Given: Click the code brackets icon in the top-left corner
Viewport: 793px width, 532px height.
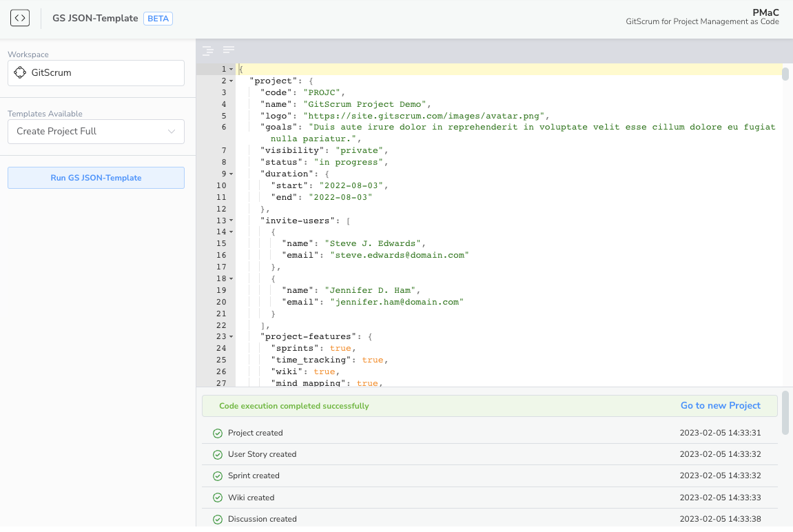Looking at the screenshot, I should (20, 18).
